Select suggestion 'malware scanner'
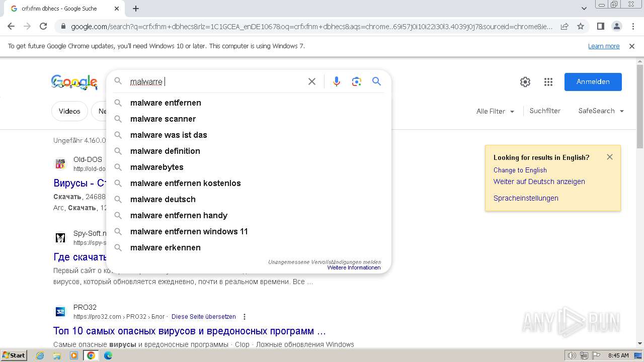This screenshot has width=644, height=362. [249, 119]
